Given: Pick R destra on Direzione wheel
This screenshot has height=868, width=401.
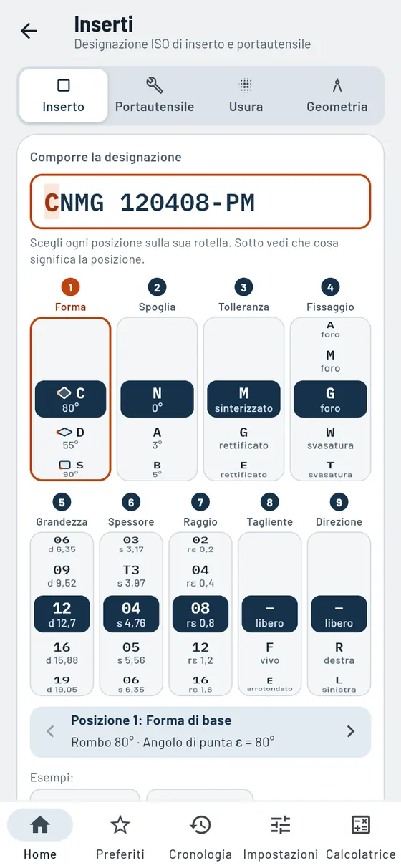Looking at the screenshot, I should 339,653.
